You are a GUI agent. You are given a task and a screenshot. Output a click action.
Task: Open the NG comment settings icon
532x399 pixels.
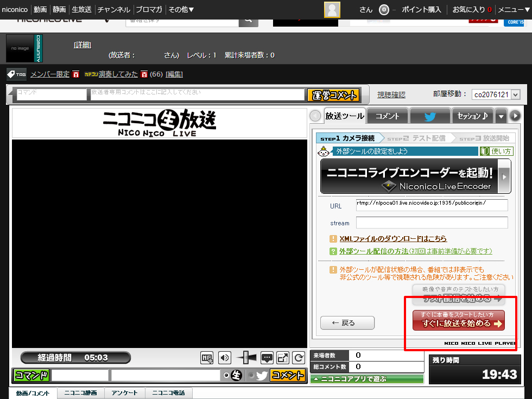207,358
